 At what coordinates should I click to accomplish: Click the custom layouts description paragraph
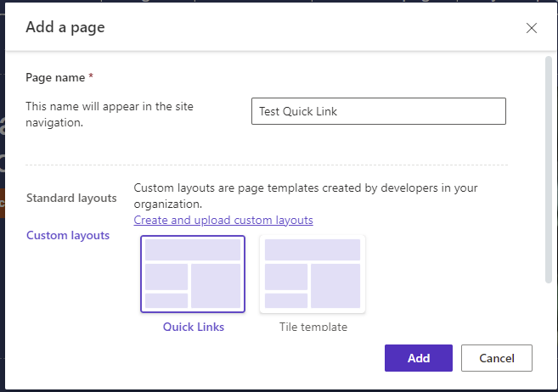(306, 196)
